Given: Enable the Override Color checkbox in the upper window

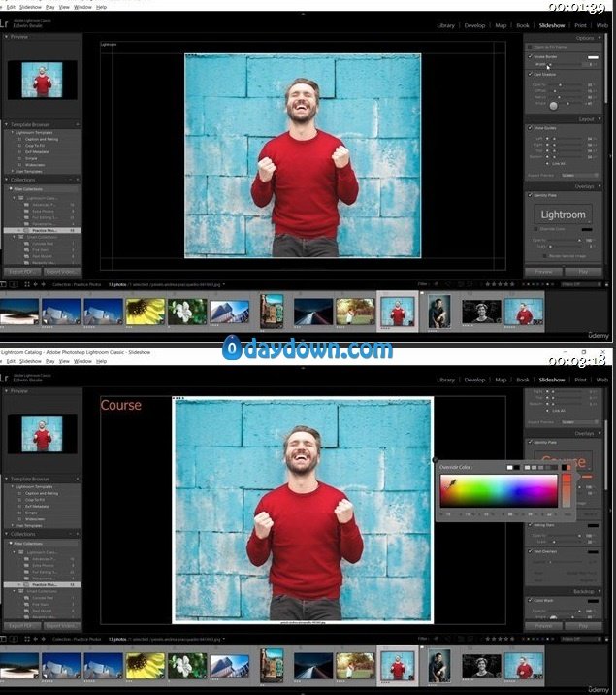Looking at the screenshot, I should [535, 229].
